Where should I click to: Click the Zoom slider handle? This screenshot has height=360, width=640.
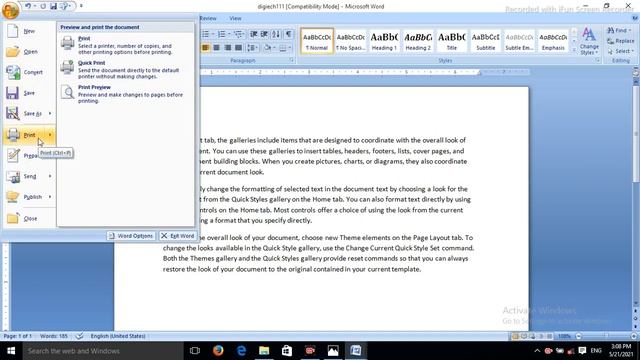click(607, 336)
